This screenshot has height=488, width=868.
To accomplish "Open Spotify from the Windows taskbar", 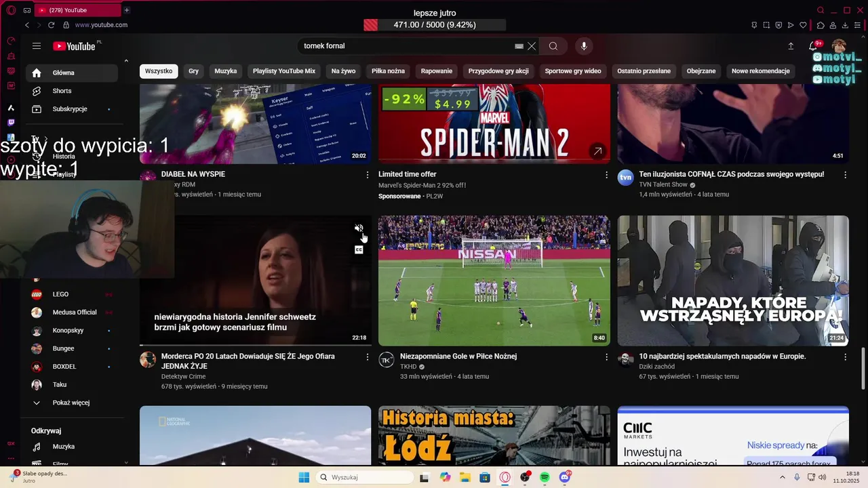I will [x=545, y=477].
